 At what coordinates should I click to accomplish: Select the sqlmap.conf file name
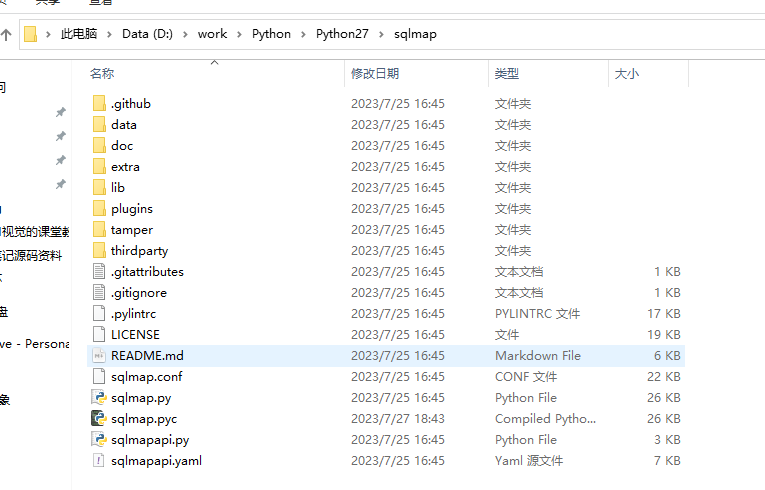click(146, 377)
